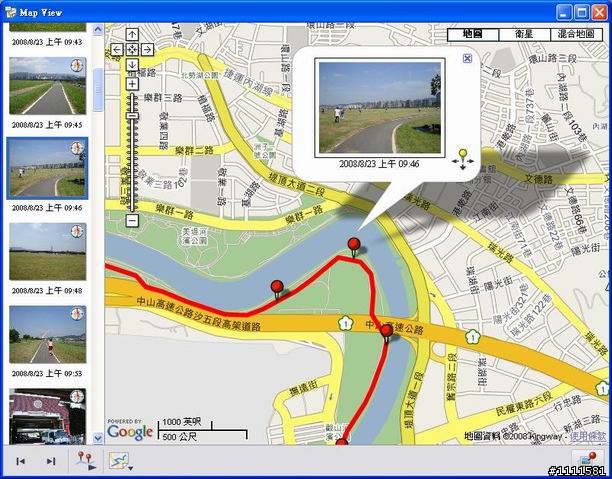The height and width of the screenshot is (479, 612).
Task: Click the 美堤河濱公園 park label
Action: pos(195,236)
